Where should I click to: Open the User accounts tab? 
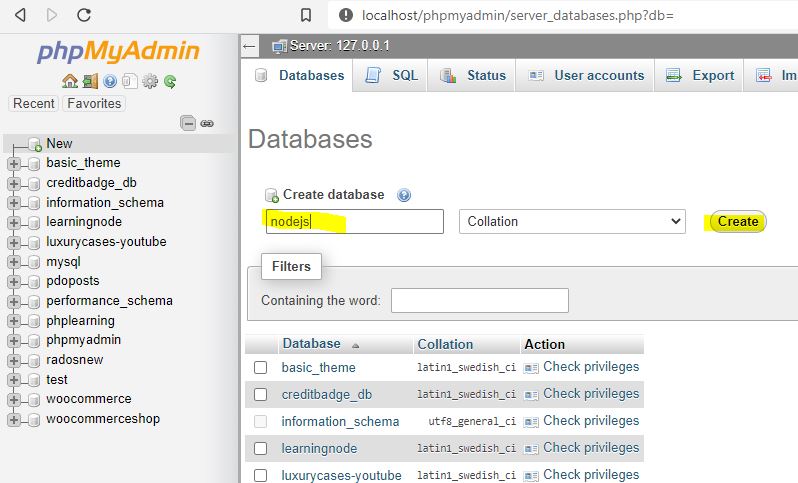tap(586, 75)
